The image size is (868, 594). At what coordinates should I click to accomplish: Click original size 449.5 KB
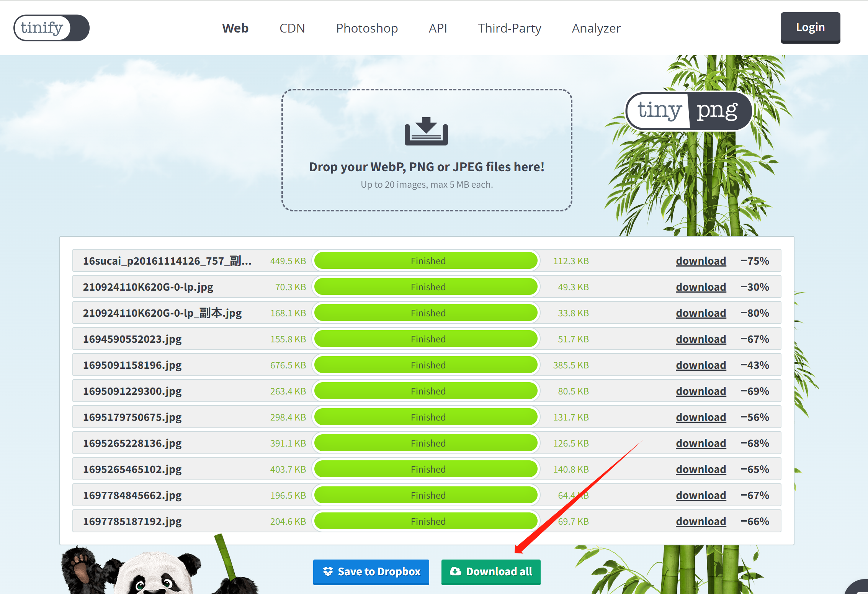pos(288,261)
